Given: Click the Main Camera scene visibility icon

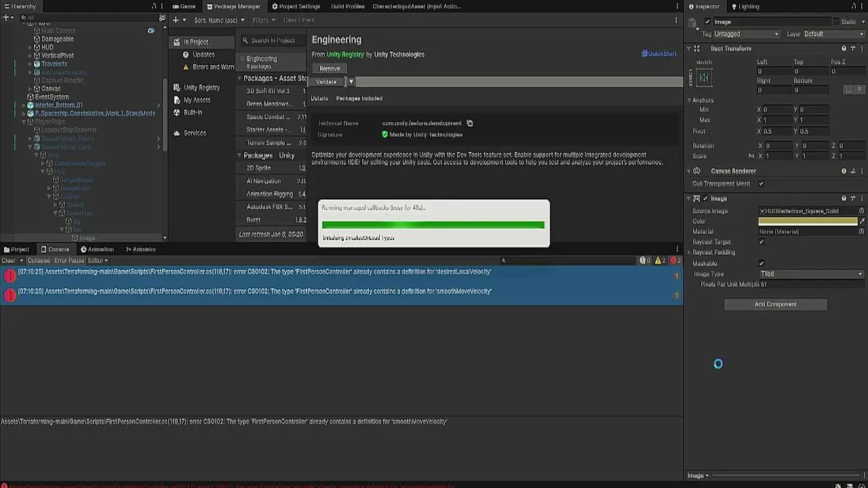Looking at the screenshot, I should (151, 30).
